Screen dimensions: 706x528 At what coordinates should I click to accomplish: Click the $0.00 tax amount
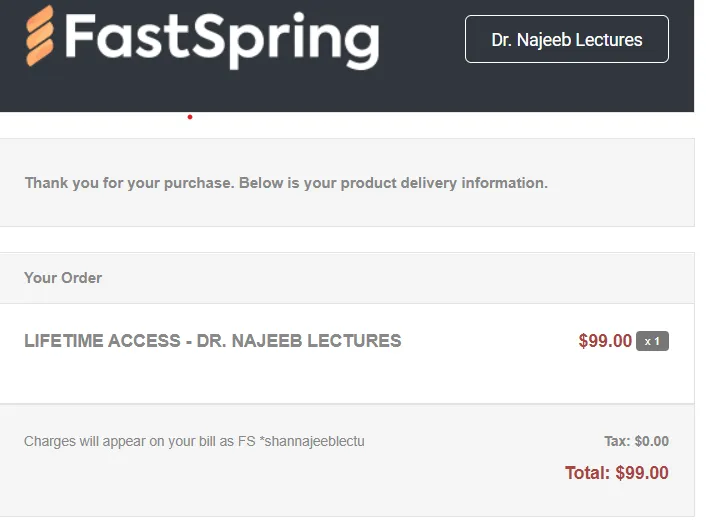652,441
